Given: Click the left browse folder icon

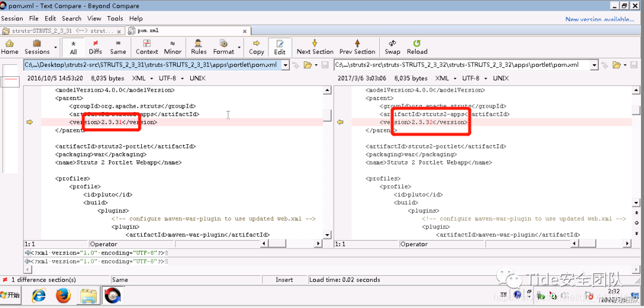Looking at the screenshot, I should [x=307, y=65].
